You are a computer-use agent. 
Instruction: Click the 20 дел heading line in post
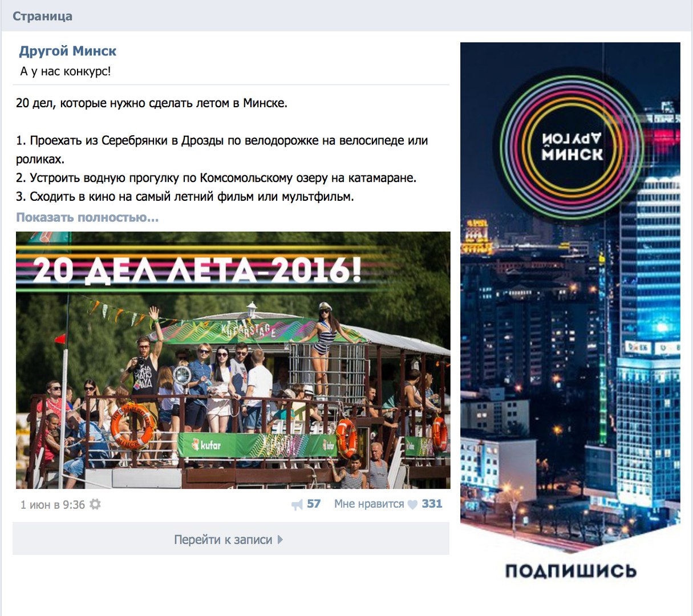[x=152, y=103]
